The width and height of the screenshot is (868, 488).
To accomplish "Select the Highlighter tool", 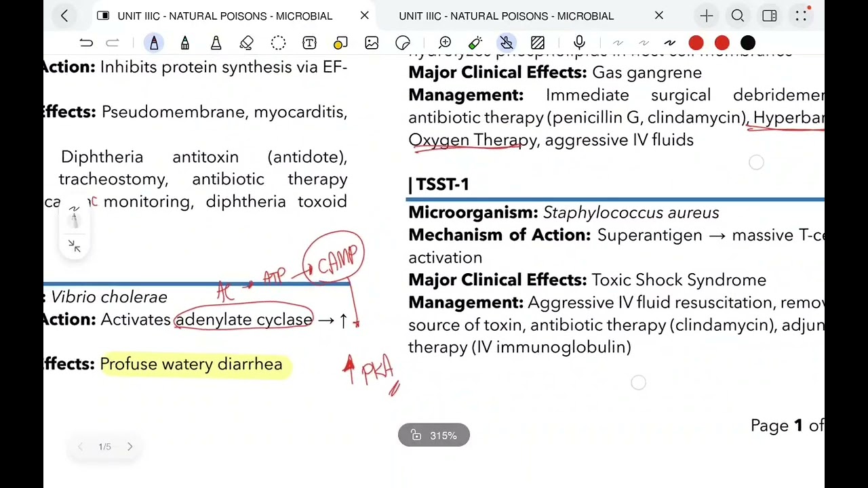I will [216, 43].
